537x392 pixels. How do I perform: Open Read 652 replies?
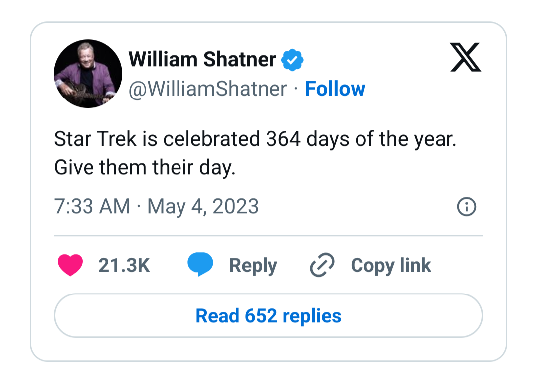268,316
